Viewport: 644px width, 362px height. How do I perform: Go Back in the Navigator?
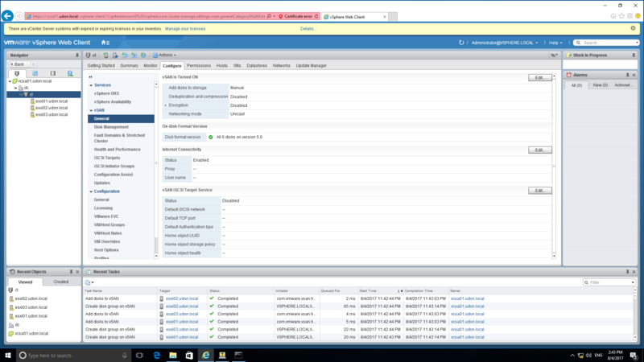(19, 64)
